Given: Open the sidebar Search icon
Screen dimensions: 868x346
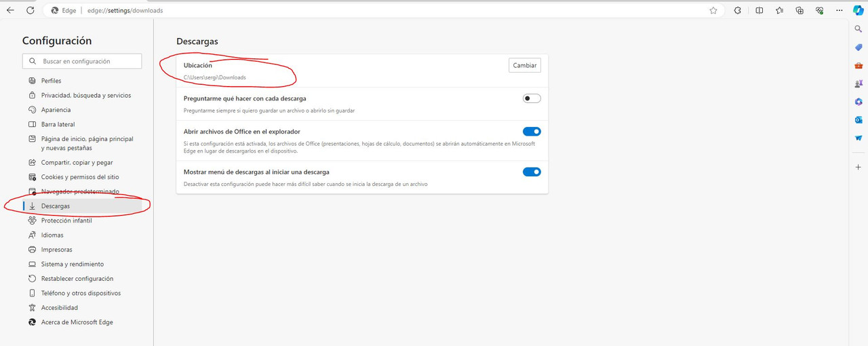Looking at the screenshot, I should [x=859, y=29].
